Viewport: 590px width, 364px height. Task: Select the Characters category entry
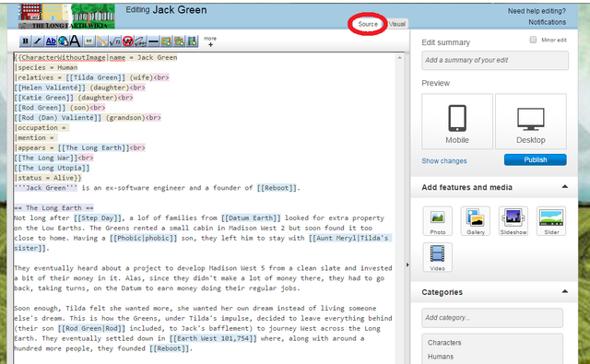click(x=444, y=343)
